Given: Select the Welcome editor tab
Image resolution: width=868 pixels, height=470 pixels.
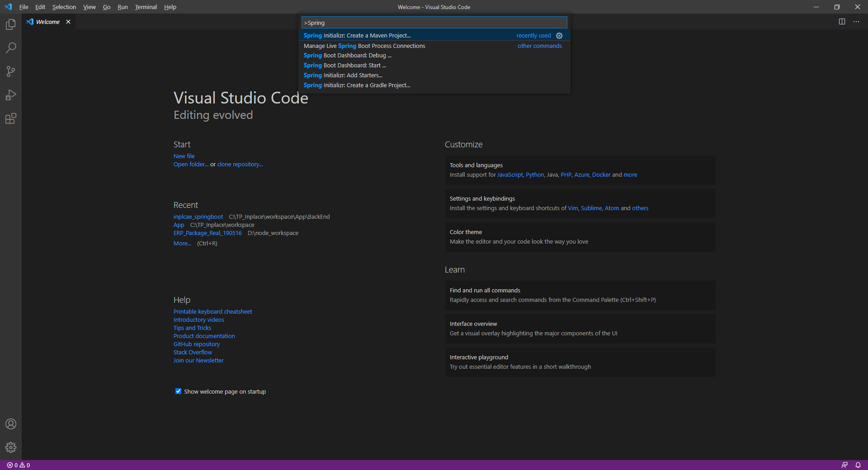Looking at the screenshot, I should (x=48, y=22).
